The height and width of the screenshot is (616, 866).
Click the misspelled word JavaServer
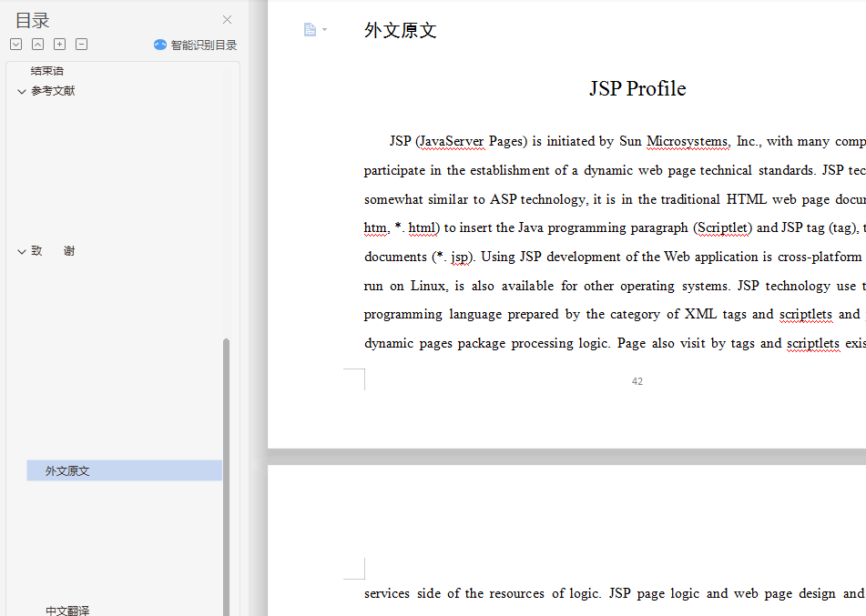pyautogui.click(x=452, y=141)
